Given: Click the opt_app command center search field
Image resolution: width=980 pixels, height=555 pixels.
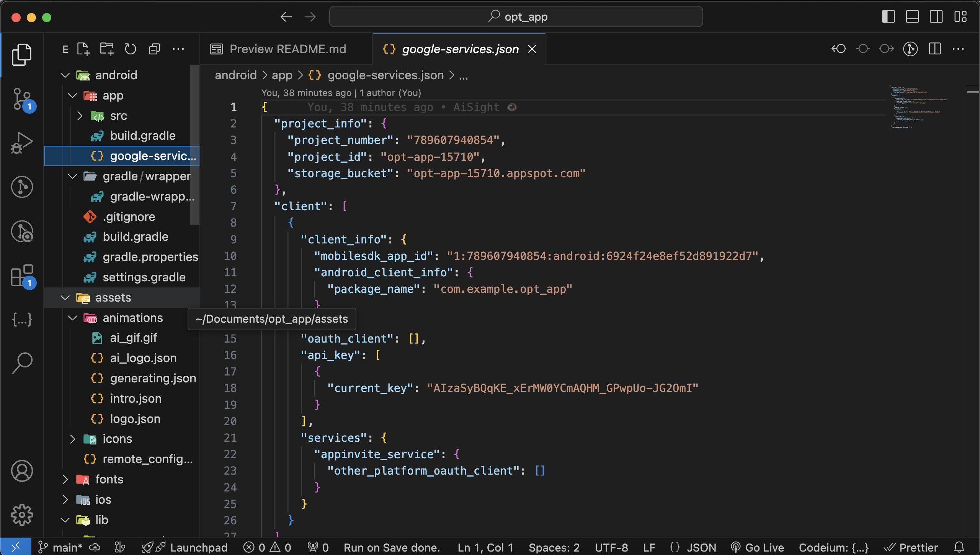Looking at the screenshot, I should (516, 17).
